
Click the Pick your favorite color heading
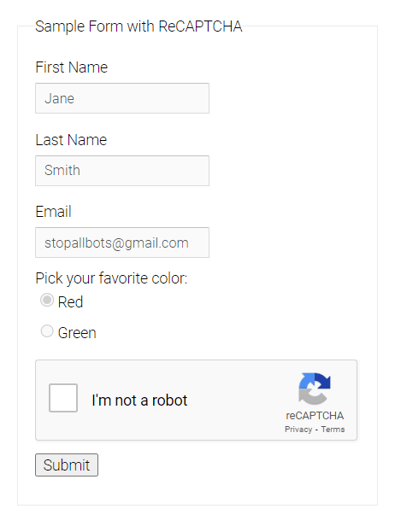111,278
